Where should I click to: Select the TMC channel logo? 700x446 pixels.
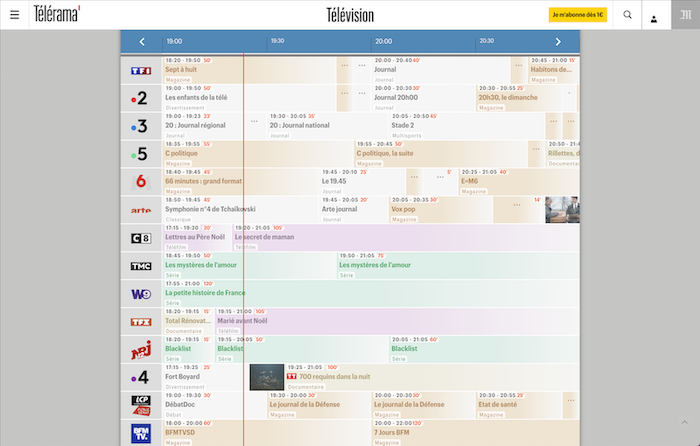pyautogui.click(x=141, y=266)
